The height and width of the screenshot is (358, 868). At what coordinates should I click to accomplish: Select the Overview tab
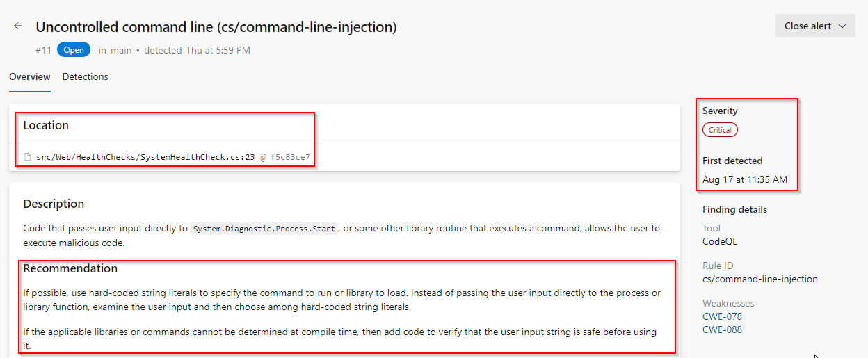pyautogui.click(x=30, y=76)
